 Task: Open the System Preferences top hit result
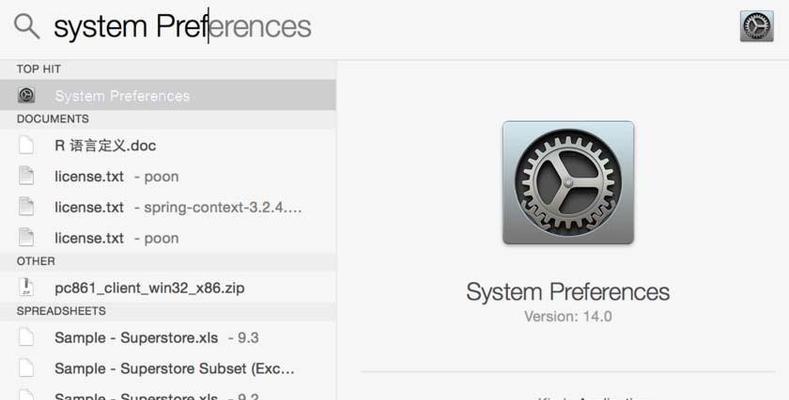pos(168,95)
